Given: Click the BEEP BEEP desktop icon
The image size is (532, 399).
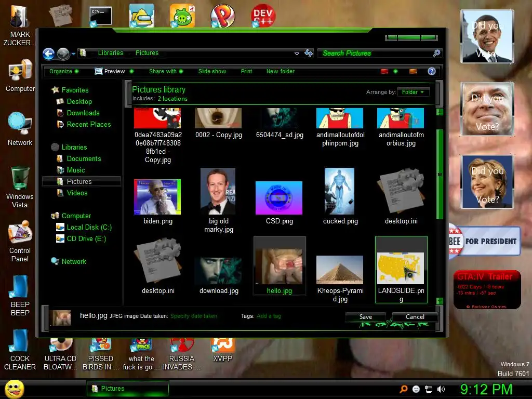Looking at the screenshot, I should coord(20,296).
